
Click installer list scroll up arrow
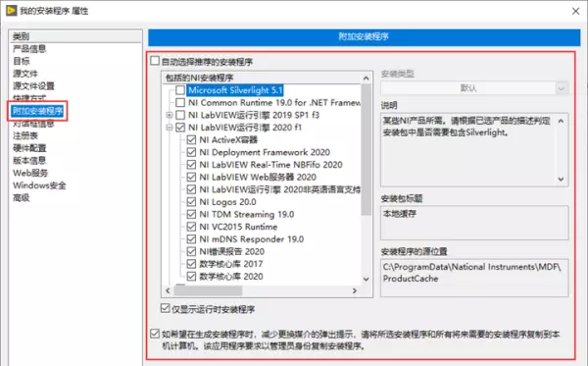366,78
